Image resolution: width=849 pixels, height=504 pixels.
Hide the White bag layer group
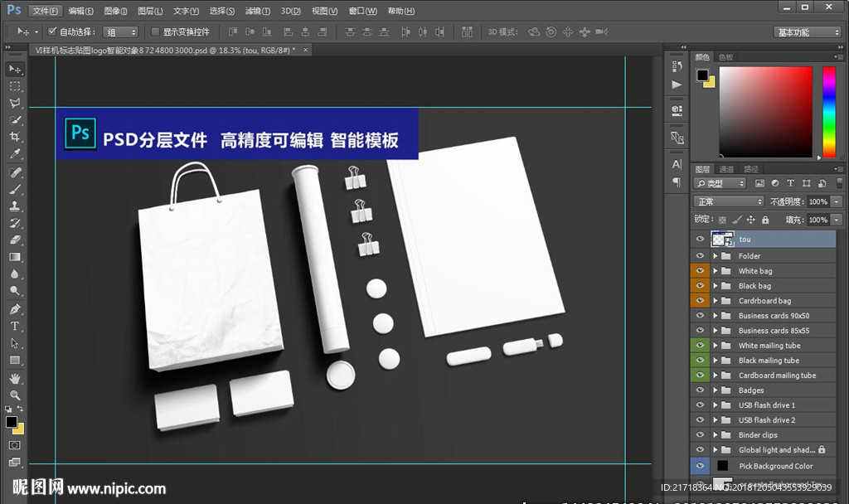[701, 271]
